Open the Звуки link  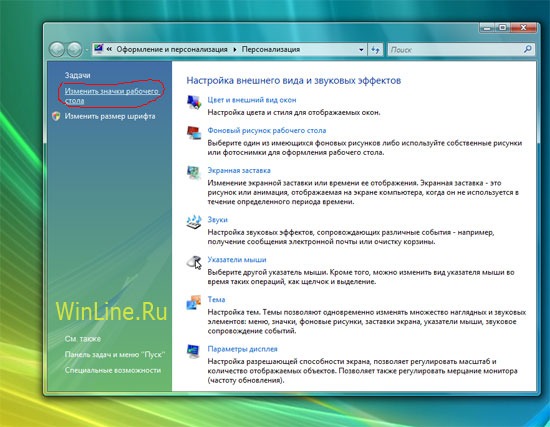[x=217, y=220]
